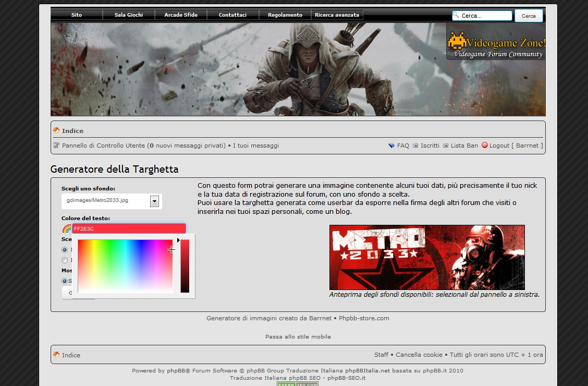Open the Contattaci menu item
Screen dimensions: 588x386
(x=232, y=15)
